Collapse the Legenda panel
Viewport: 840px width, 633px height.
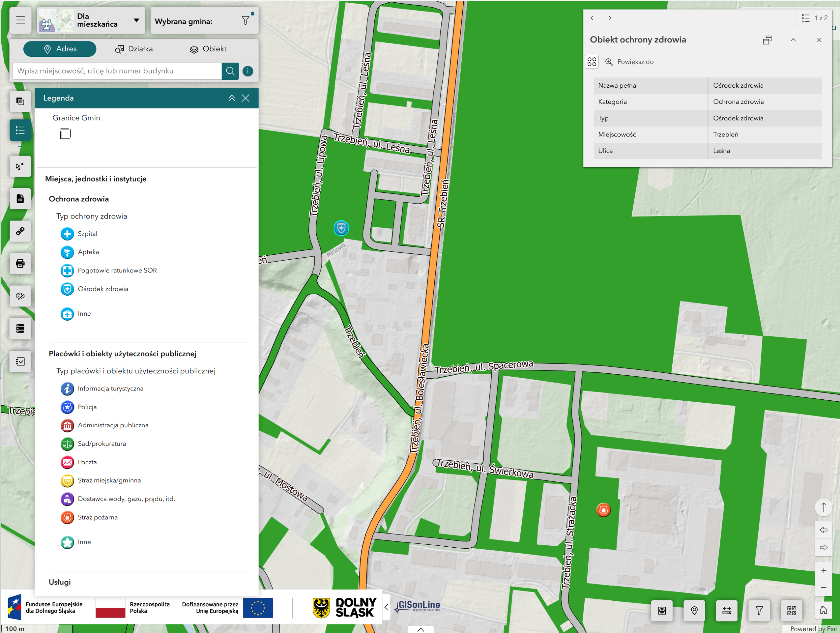tap(232, 98)
